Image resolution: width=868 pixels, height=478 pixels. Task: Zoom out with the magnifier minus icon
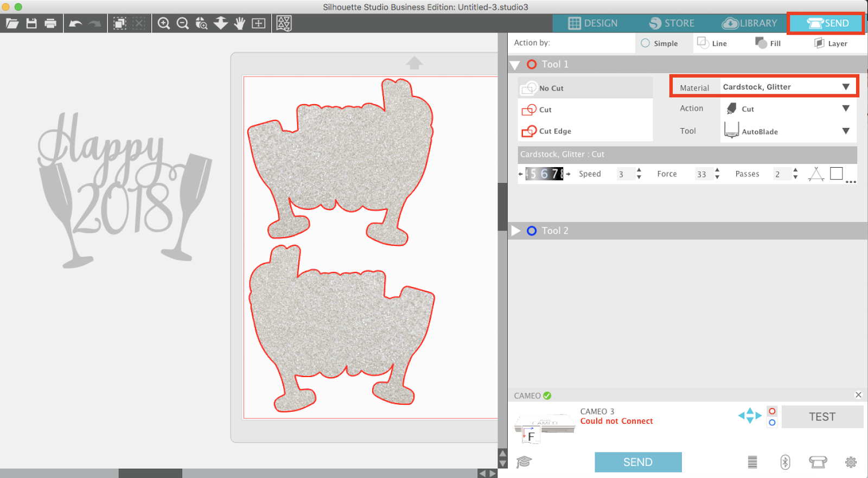tap(183, 23)
